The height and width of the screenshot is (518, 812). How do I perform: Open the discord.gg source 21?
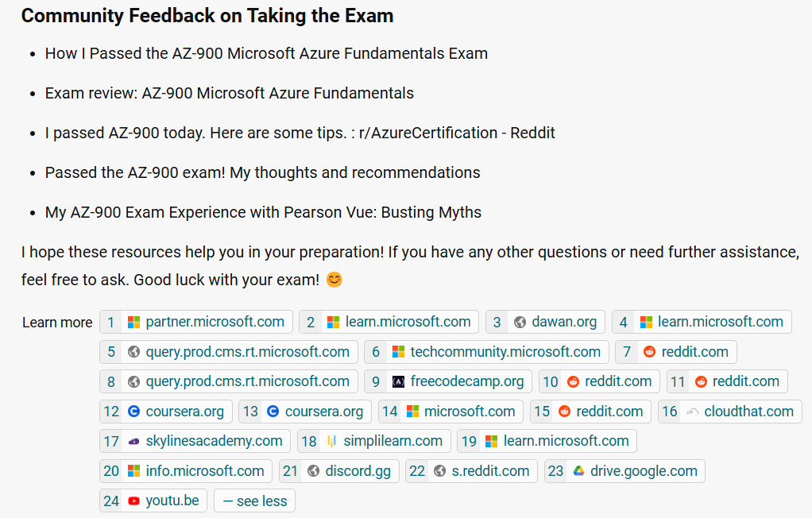coord(358,471)
